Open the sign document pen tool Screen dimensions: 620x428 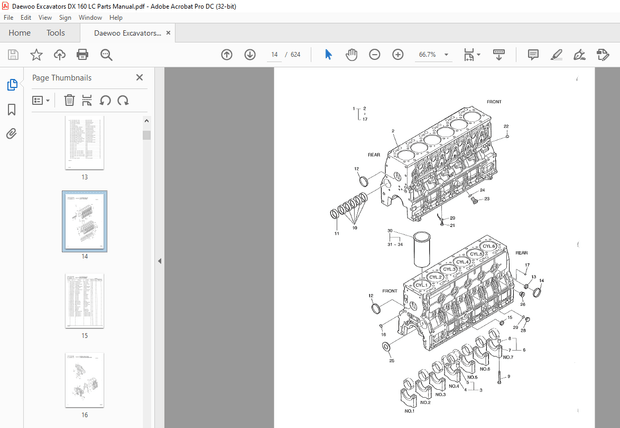pos(579,55)
